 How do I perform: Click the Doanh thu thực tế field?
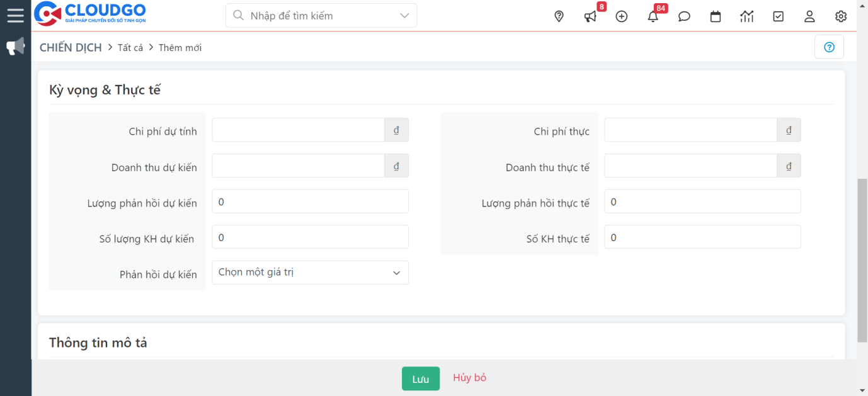(x=690, y=166)
